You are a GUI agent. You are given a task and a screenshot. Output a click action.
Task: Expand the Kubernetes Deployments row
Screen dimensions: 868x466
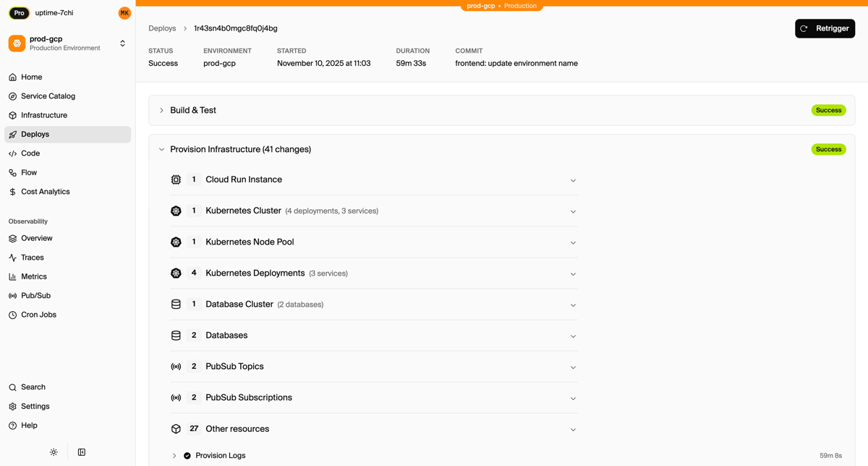(573, 274)
